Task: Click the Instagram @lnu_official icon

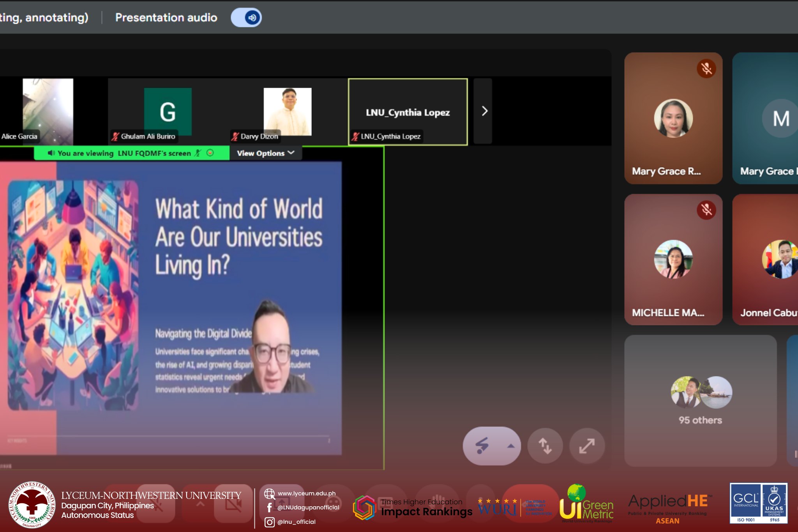Action: (270, 522)
